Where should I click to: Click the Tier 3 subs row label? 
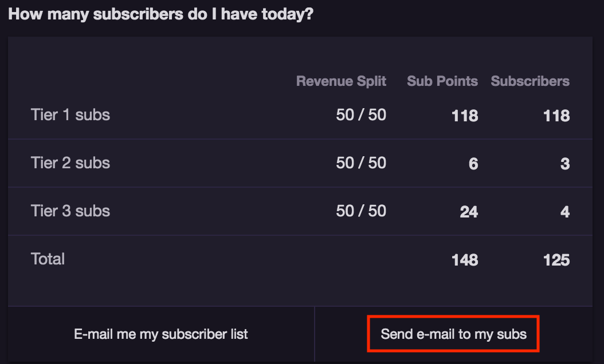(x=70, y=211)
